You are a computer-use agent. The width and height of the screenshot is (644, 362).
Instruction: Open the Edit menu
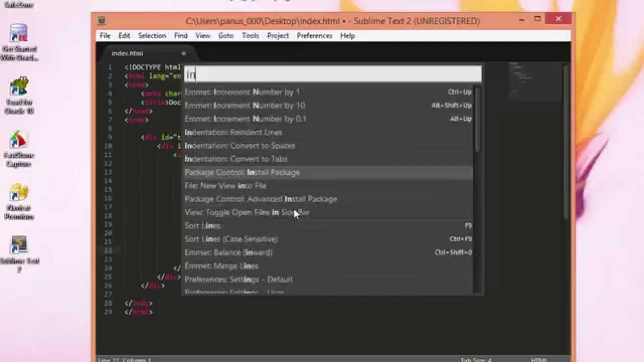click(x=124, y=36)
